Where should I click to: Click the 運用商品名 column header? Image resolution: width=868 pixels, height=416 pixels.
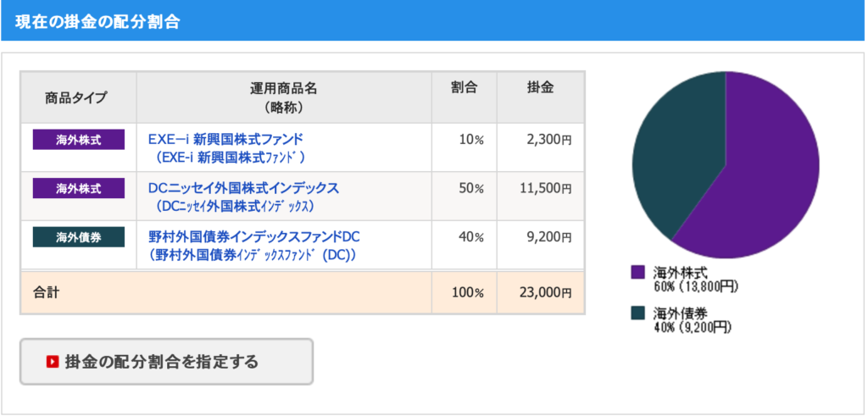pos(284,97)
